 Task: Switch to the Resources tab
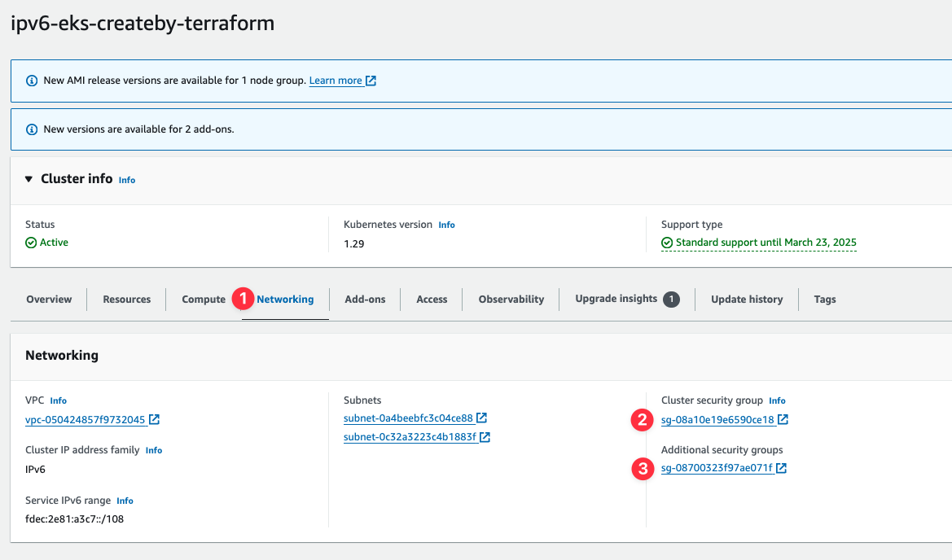(x=127, y=299)
